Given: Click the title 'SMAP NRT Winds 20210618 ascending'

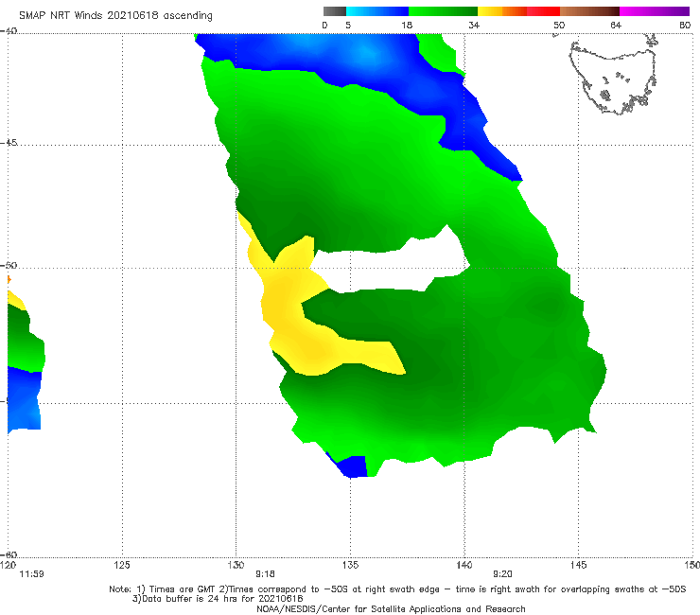Looking at the screenshot, I should pos(115,15).
